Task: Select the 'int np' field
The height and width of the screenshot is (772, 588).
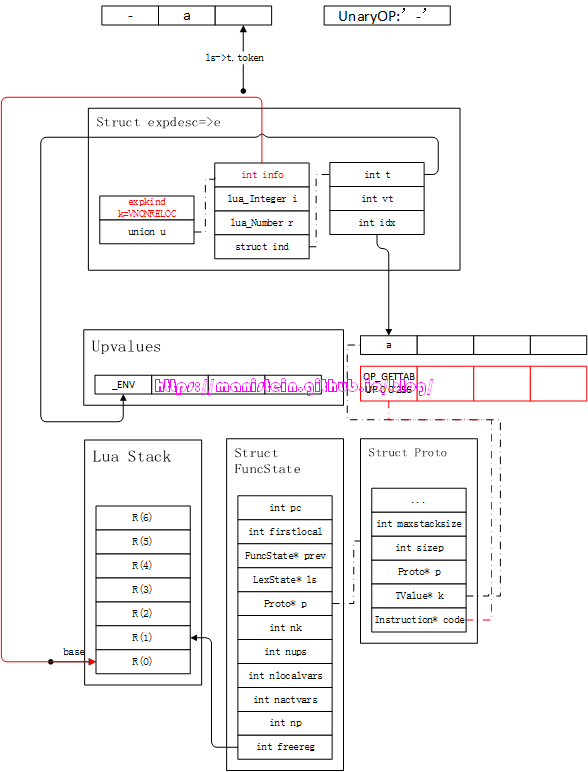Action: point(285,723)
